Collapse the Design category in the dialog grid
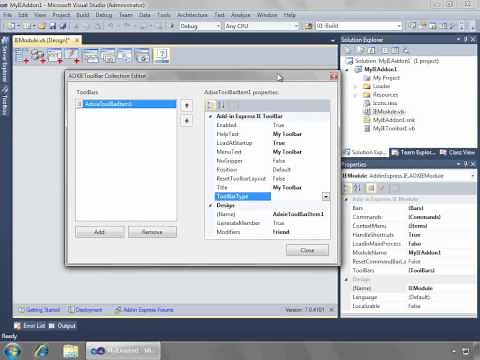Screen dimensions: 480x360 (210, 205)
